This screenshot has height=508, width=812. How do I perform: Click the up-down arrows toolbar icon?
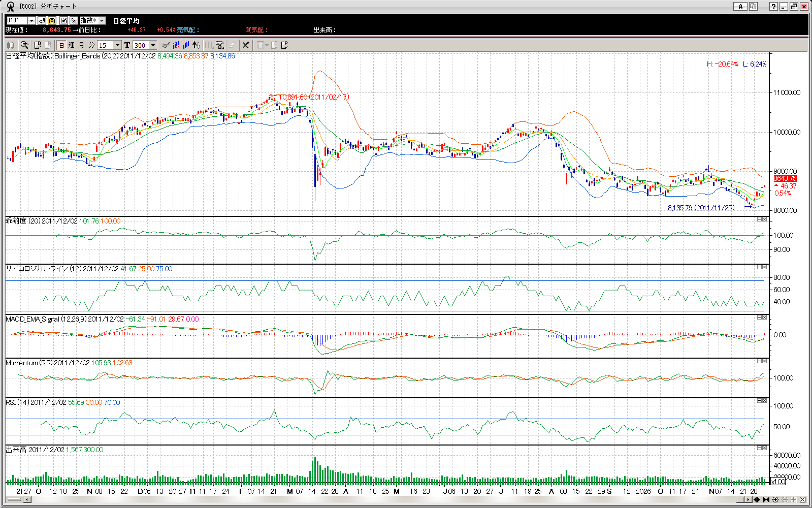pos(197,45)
